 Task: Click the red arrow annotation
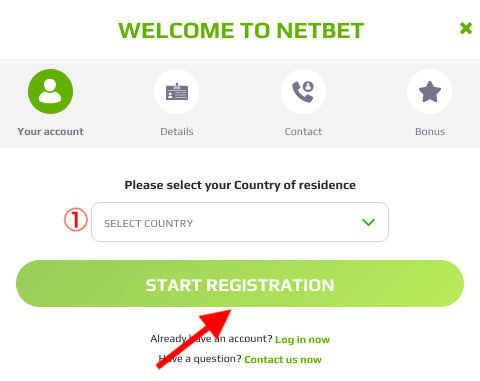coord(194,339)
